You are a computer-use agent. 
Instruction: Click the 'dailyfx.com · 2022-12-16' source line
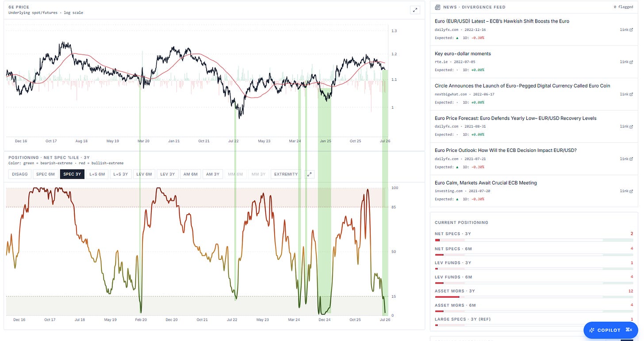[460, 30]
